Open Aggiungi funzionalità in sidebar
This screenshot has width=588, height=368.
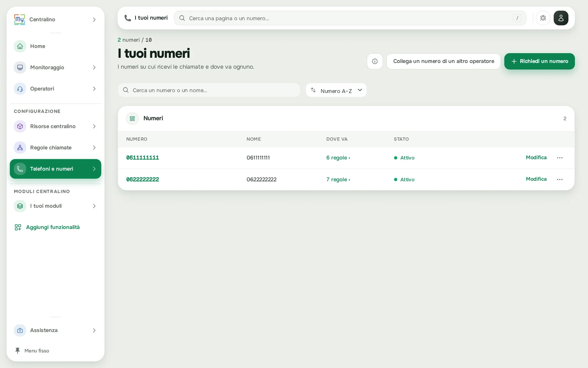click(x=47, y=227)
